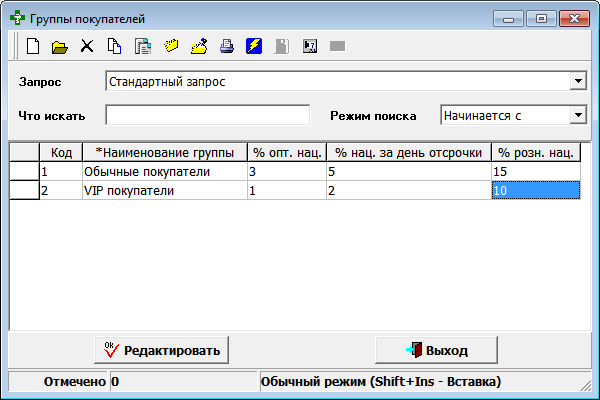The height and width of the screenshot is (400, 600).
Task: Click the yellow tag toolbar icon
Action: click(x=171, y=46)
